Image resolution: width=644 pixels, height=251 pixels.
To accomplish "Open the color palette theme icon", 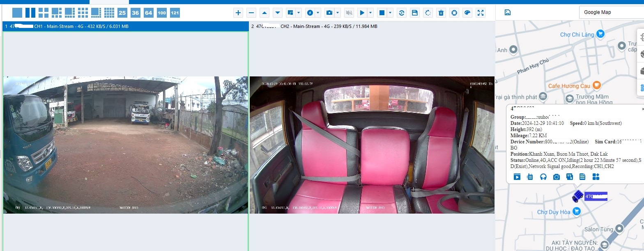I will click(467, 13).
